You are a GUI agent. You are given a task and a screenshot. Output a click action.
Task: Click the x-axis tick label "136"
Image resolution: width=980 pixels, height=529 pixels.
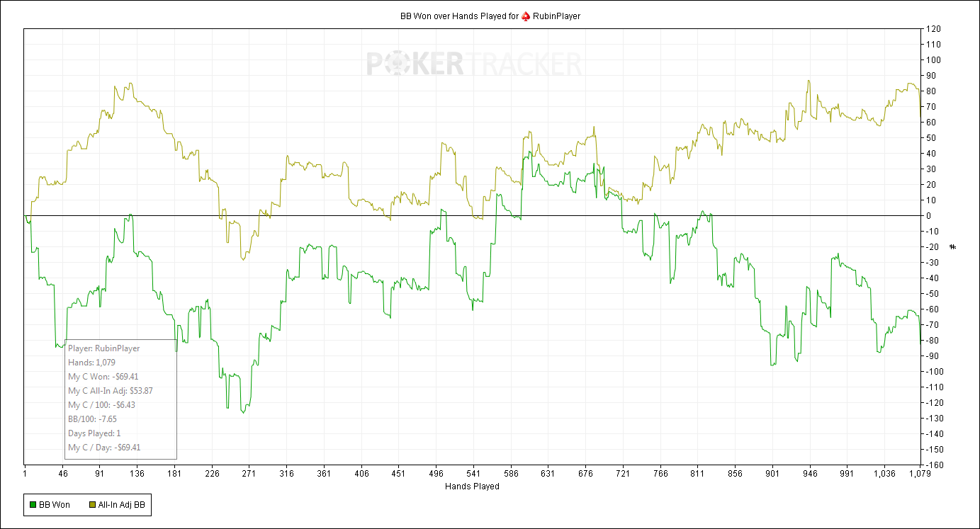point(137,474)
